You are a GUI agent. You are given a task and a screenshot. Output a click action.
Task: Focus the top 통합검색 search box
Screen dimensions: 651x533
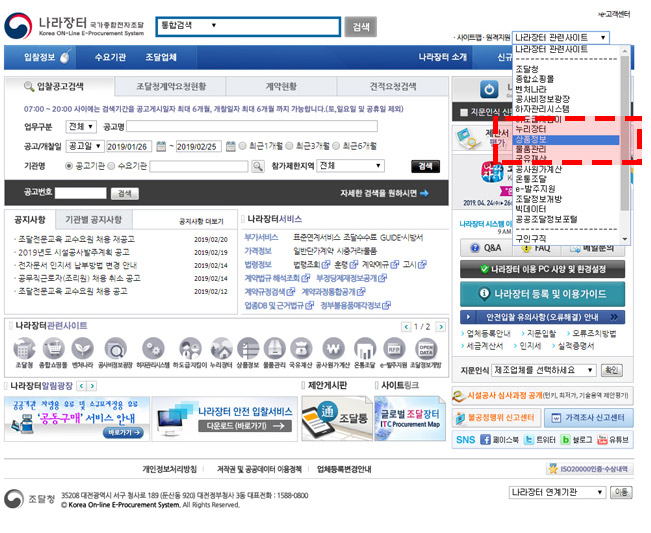pos(249,27)
